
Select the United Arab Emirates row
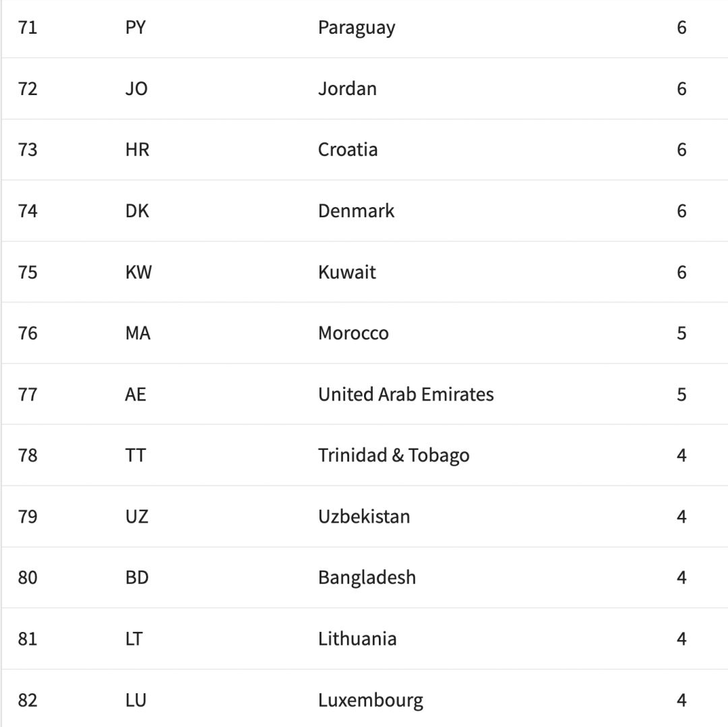365,395
